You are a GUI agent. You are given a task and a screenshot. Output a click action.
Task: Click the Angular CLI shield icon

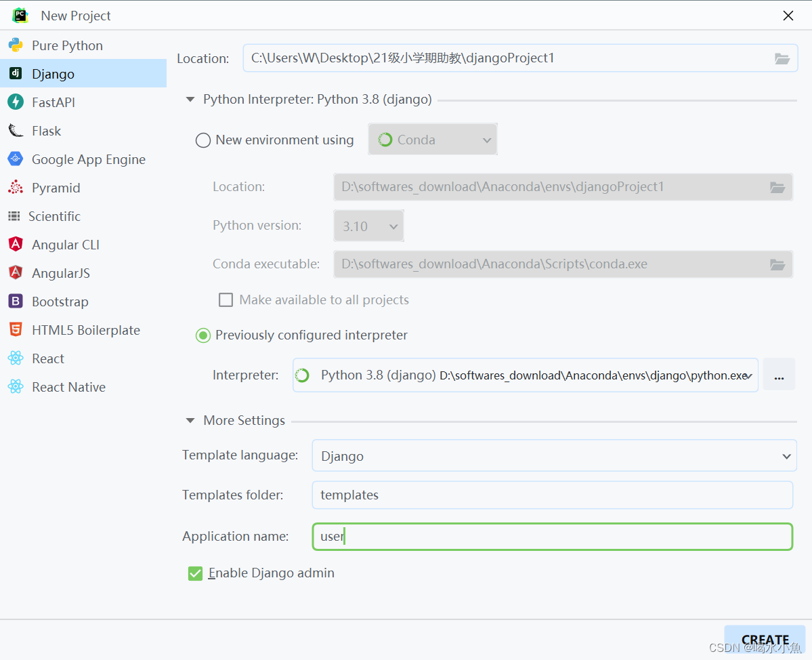[x=16, y=244]
